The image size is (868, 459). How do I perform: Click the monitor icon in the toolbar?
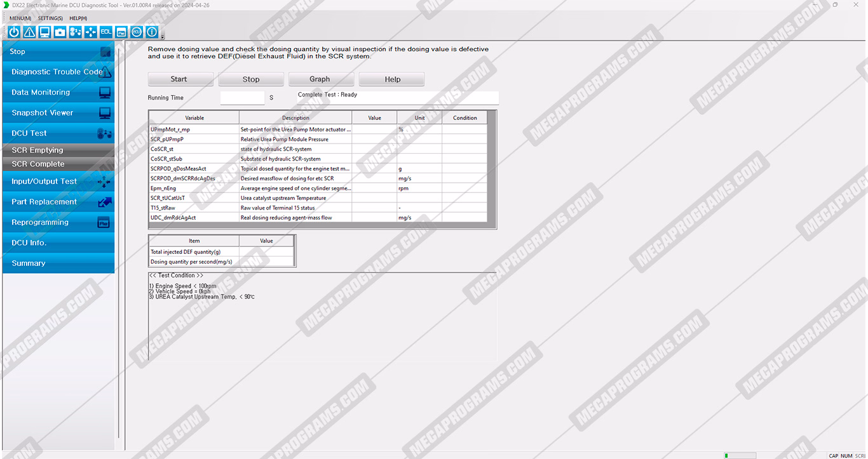[x=44, y=32]
